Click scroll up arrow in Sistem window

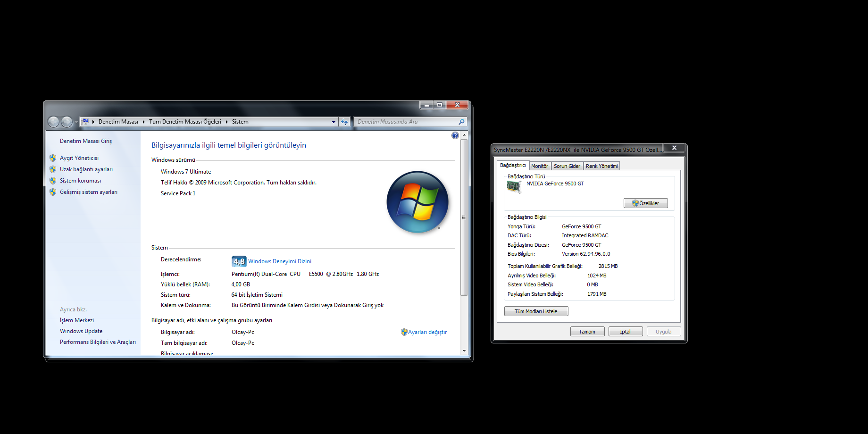(x=464, y=135)
